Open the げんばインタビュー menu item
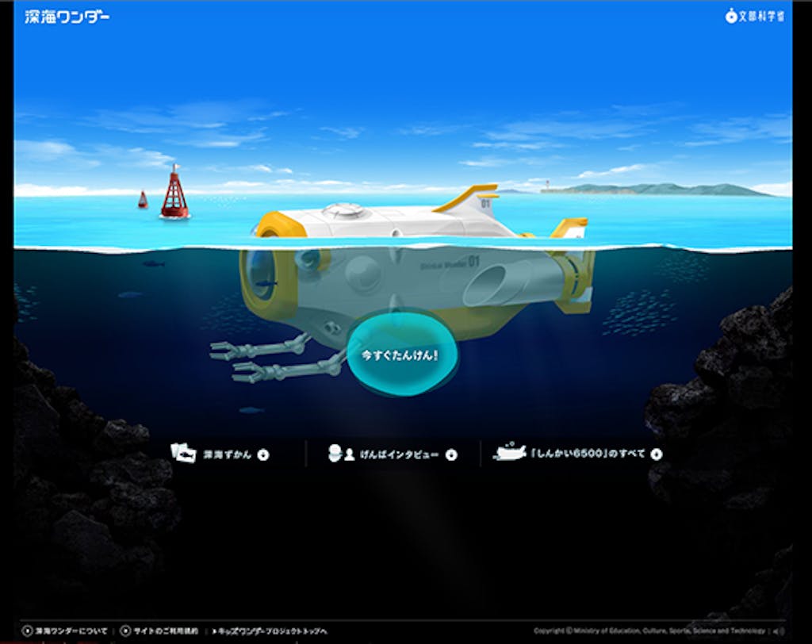 [x=399, y=454]
